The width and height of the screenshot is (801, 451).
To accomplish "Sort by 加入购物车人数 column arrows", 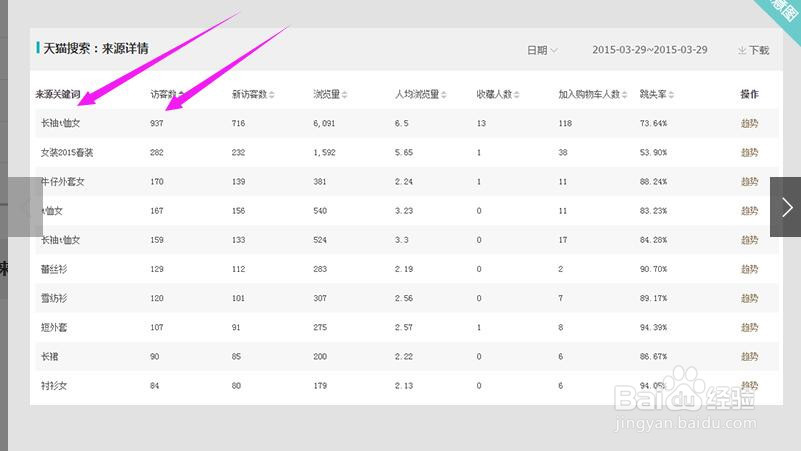I will coord(625,94).
